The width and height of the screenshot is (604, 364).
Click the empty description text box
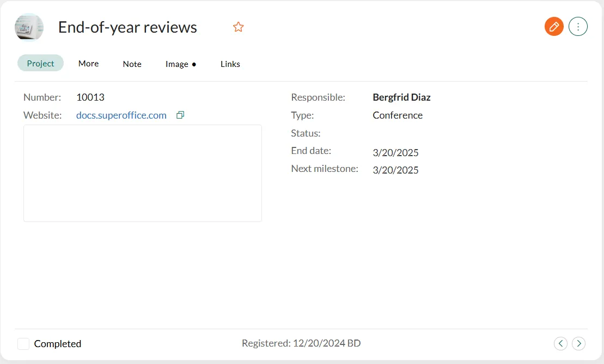[x=142, y=173]
